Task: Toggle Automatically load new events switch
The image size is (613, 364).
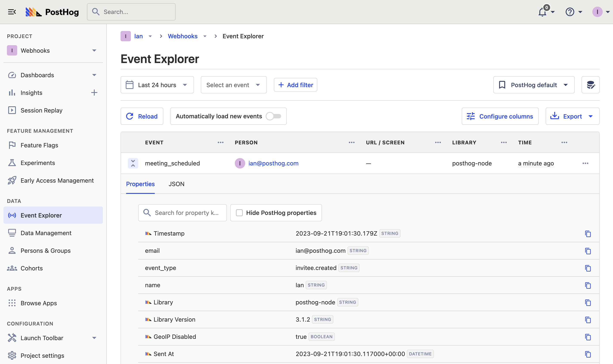Action: (x=274, y=116)
